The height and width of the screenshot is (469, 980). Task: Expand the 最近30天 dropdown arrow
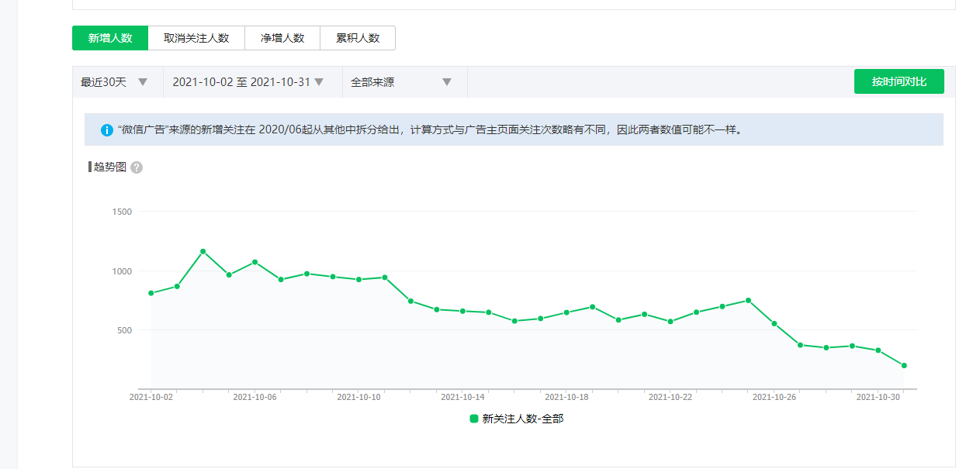click(x=143, y=82)
